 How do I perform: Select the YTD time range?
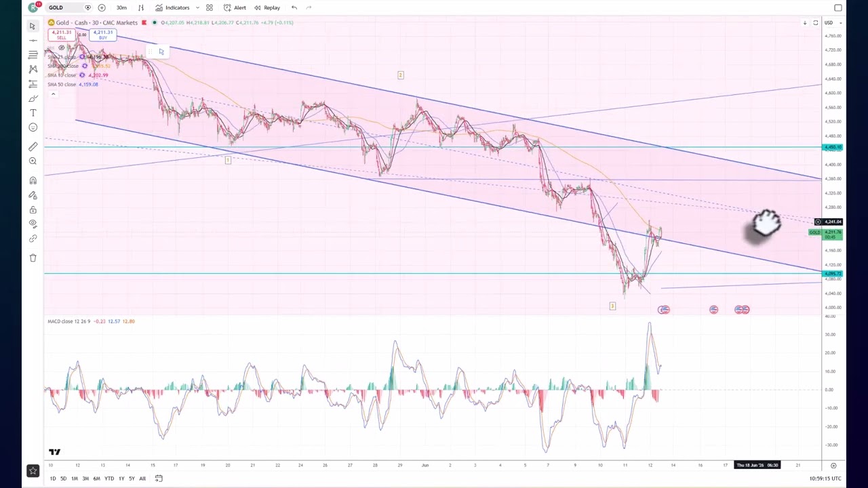pos(108,479)
